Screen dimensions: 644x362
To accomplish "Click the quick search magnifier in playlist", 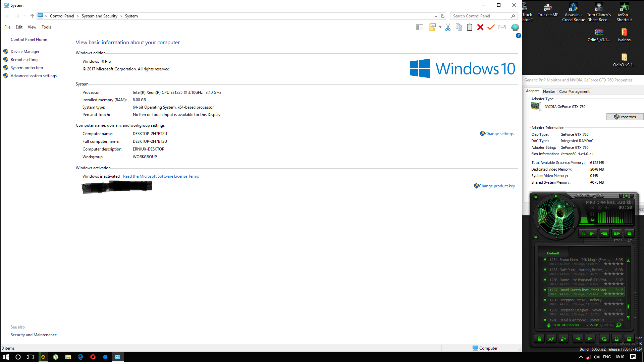I will (619, 325).
